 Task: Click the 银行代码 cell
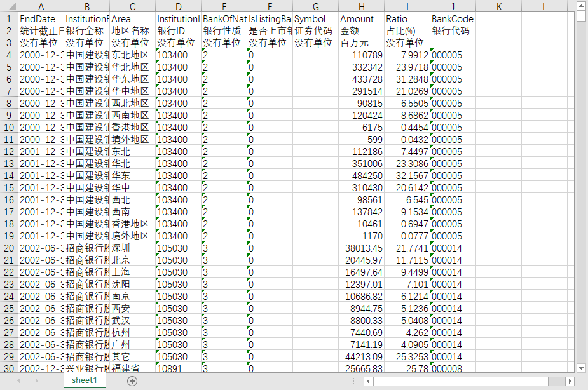[453, 30]
